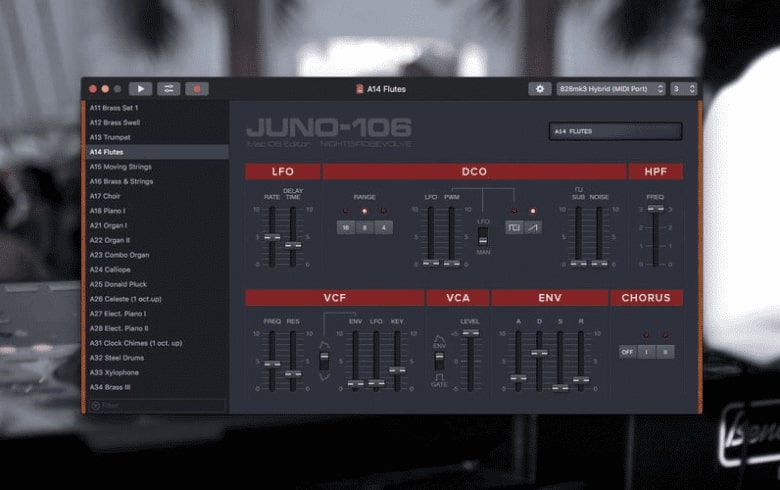Click the LFO DELAY TIME slider handle
This screenshot has width=780, height=490.
(293, 245)
